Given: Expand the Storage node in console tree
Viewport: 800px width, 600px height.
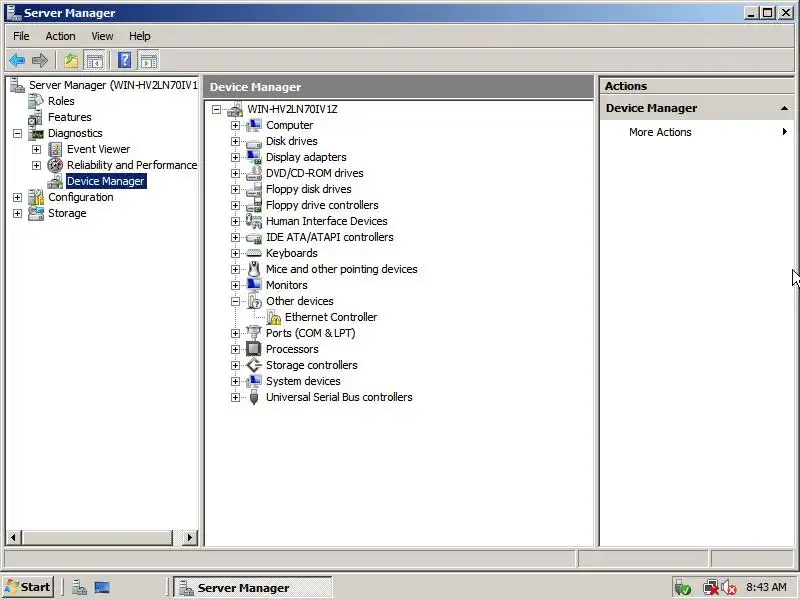Looking at the screenshot, I should [x=17, y=213].
